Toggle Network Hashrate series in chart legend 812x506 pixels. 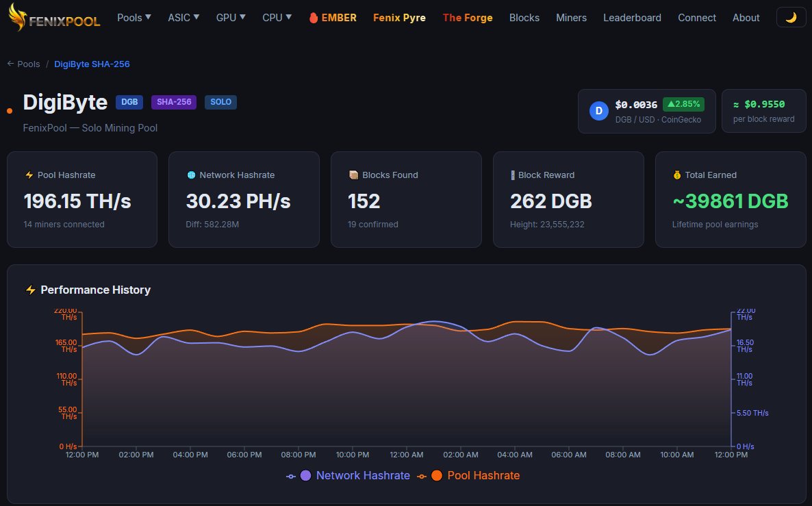pos(348,475)
